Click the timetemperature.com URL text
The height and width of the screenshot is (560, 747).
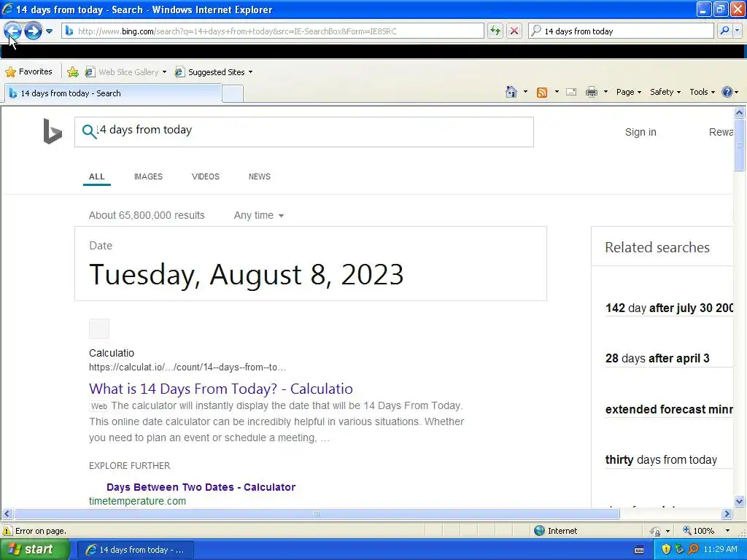(x=137, y=501)
